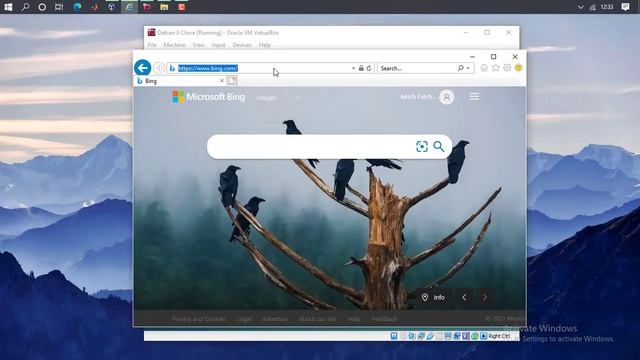This screenshot has height=360, width=640.
Task: Click the forward navigation arrow in Internet Explorer
Action: click(159, 68)
